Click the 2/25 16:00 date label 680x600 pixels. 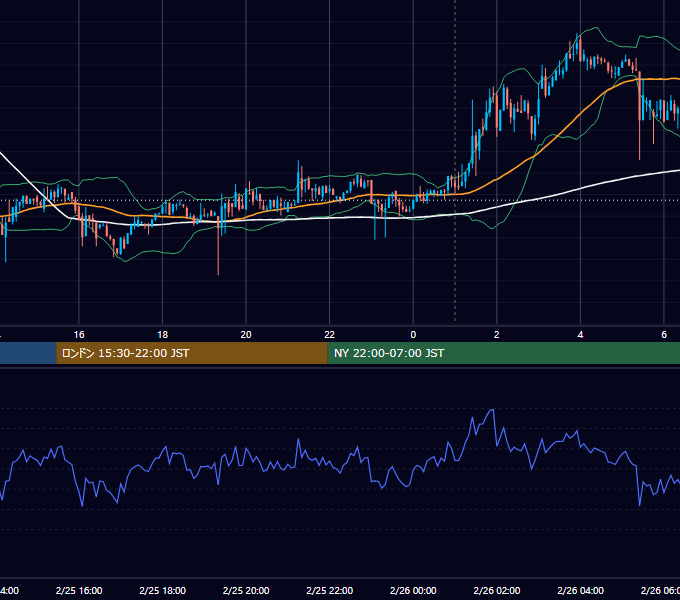[79, 590]
